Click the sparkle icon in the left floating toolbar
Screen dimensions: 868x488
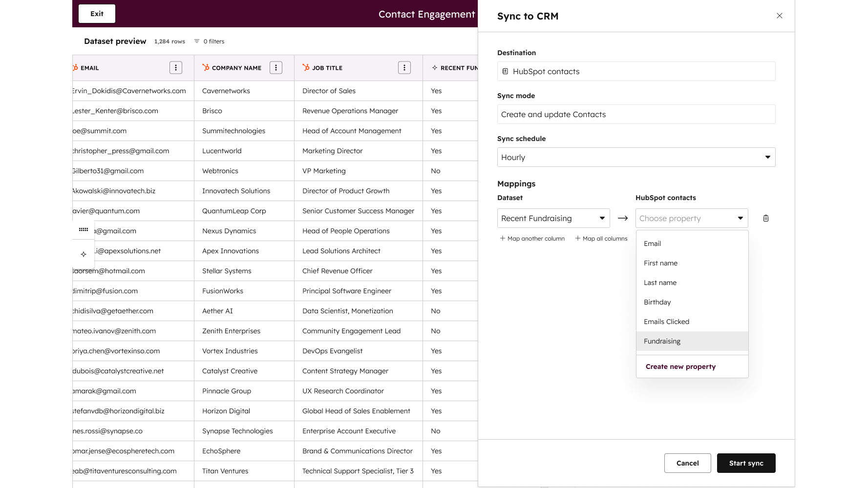click(x=84, y=254)
